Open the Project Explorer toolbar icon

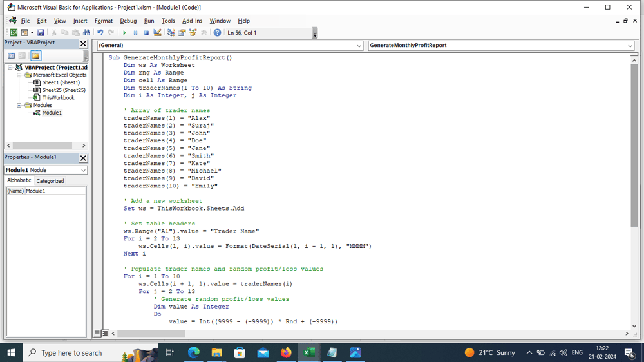pos(171,32)
